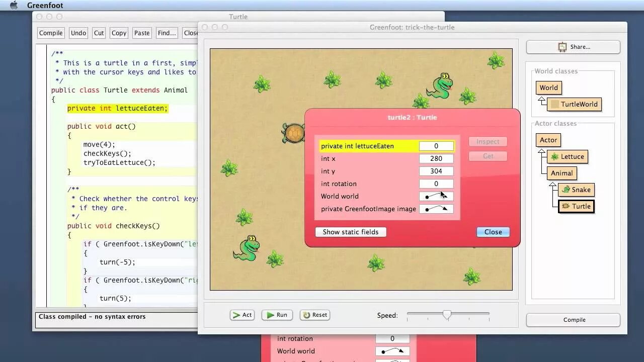The image size is (644, 362).
Task: Select the World class box
Action: [x=548, y=87]
